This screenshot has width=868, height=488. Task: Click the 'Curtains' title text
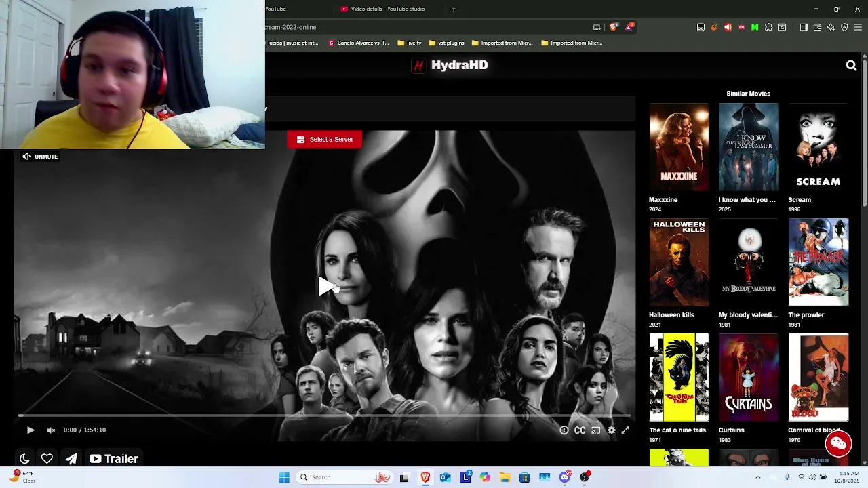click(x=732, y=430)
